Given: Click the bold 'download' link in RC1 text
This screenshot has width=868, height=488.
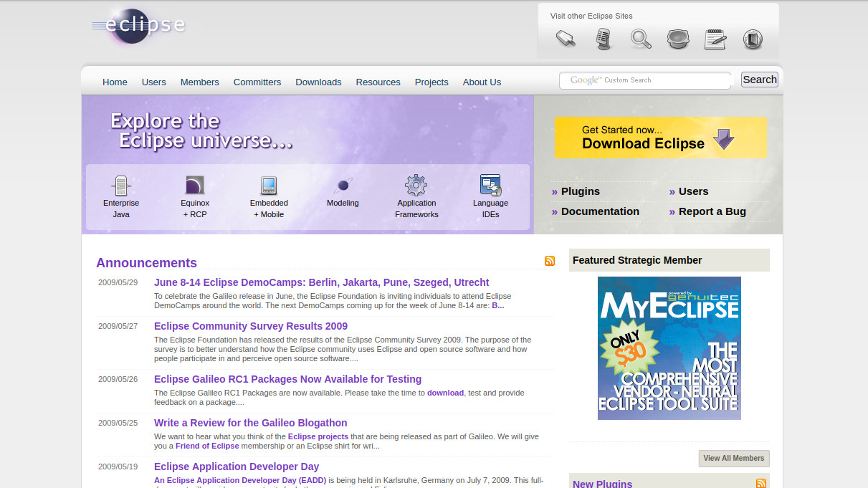Looking at the screenshot, I should [446, 393].
